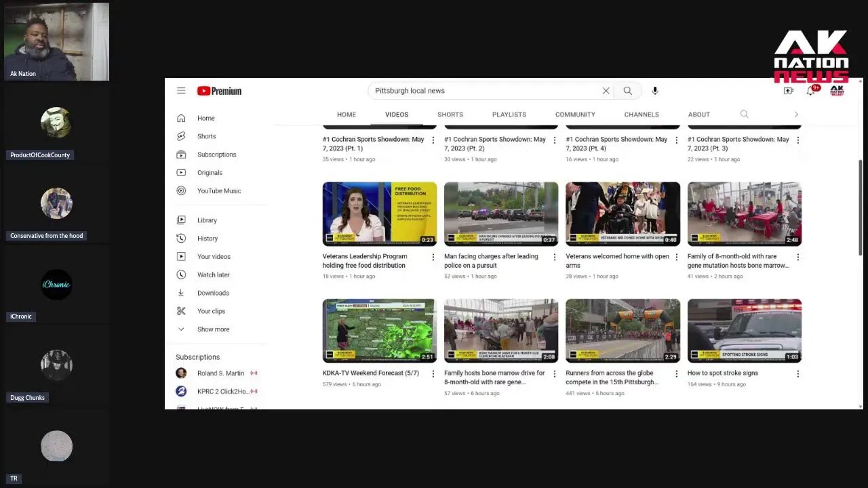Open Veterans Leadership Program title link
The width and height of the screenshot is (868, 488).
point(365,261)
